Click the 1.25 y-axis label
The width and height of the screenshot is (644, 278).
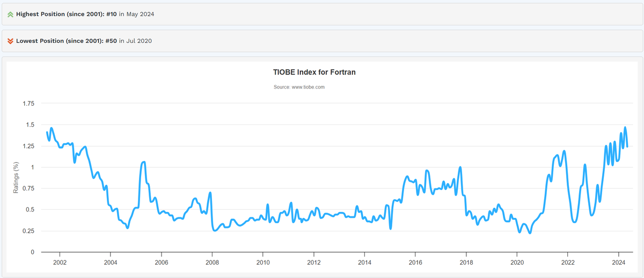pyautogui.click(x=27, y=146)
